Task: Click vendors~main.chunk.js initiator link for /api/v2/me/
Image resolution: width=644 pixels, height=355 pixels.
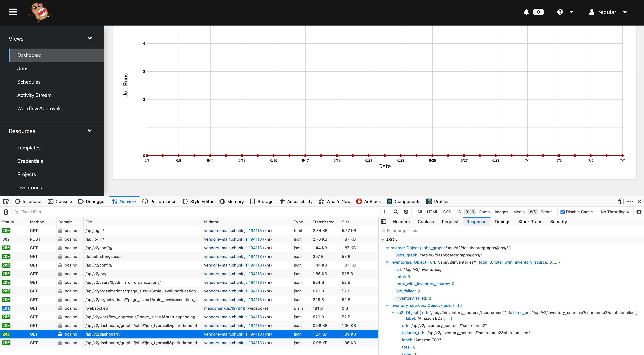Action: pos(233,274)
